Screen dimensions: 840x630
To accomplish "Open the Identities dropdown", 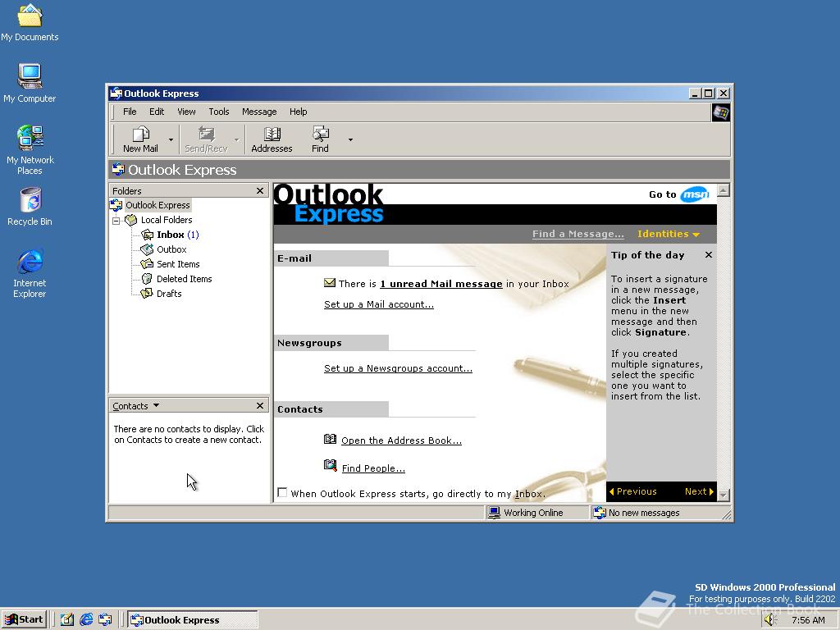I will click(669, 234).
